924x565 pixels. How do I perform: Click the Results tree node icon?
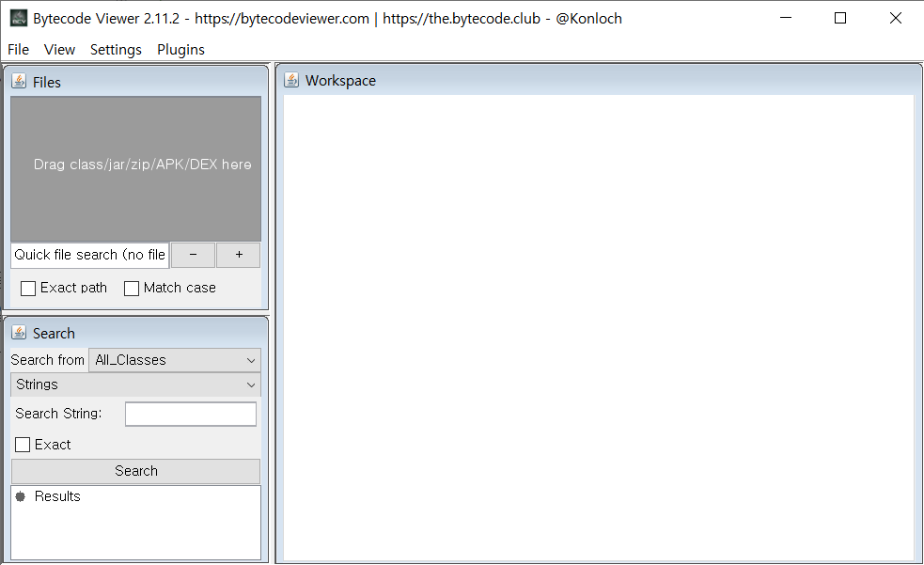21,496
